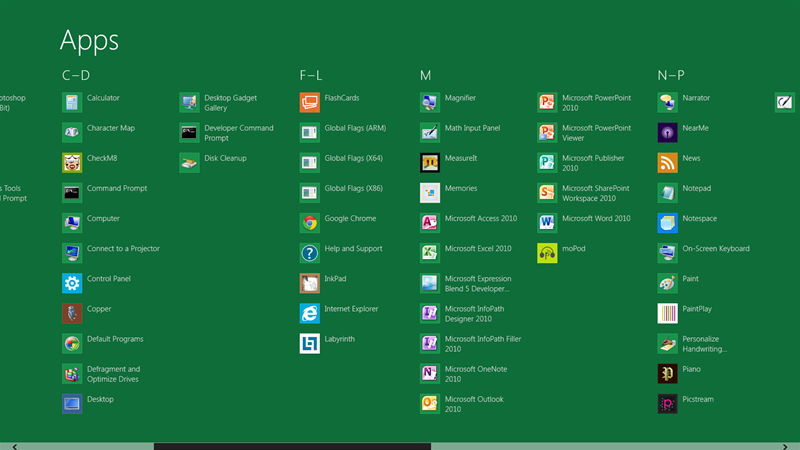The width and height of the screenshot is (800, 450).
Task: Open Desktop Gadget Gallery icon
Action: pos(189,103)
